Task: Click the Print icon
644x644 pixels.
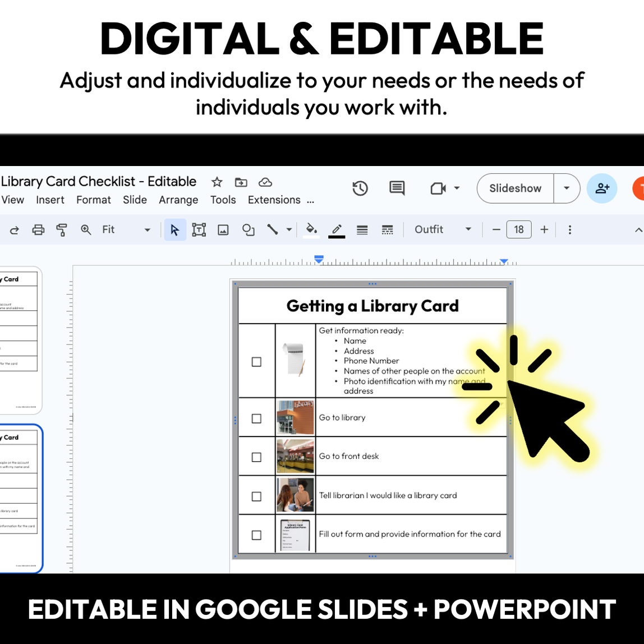Action: coord(38,229)
